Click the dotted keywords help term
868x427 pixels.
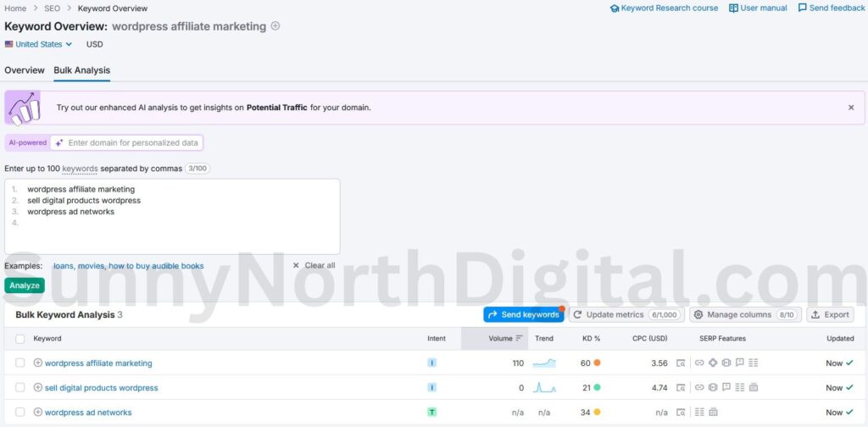click(x=81, y=168)
